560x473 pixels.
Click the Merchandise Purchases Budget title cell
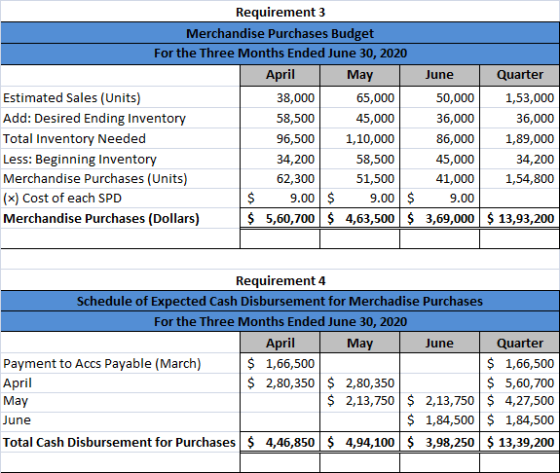tap(280, 33)
